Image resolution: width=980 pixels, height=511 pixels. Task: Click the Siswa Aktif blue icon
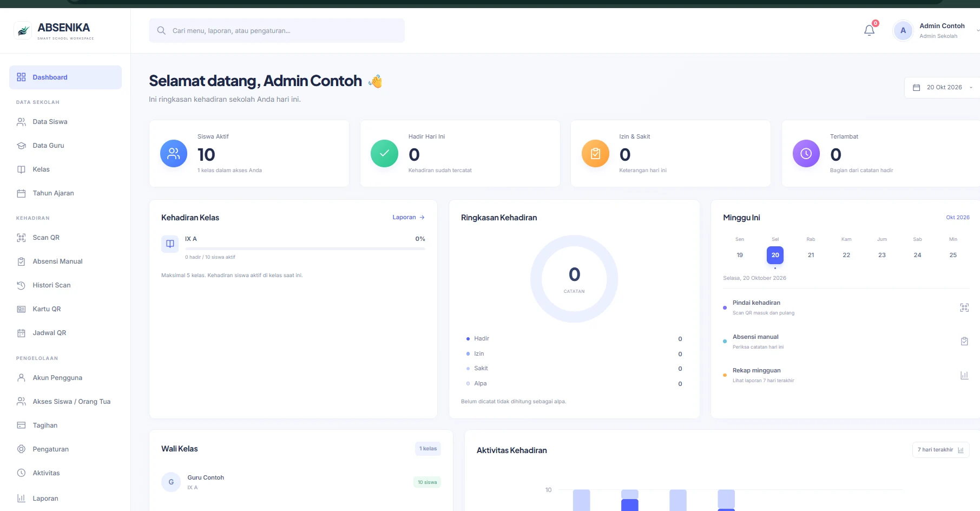(174, 154)
